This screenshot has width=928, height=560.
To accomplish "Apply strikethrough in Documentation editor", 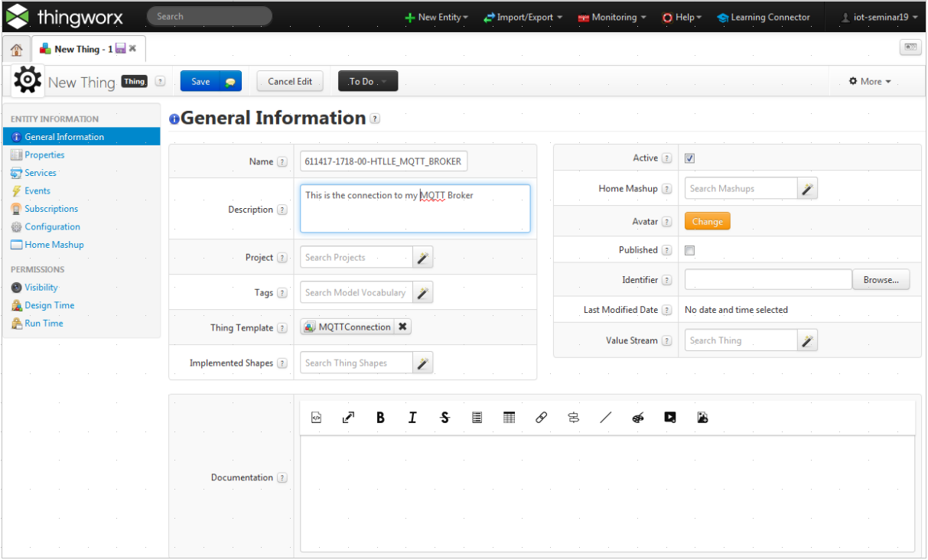I will point(444,418).
